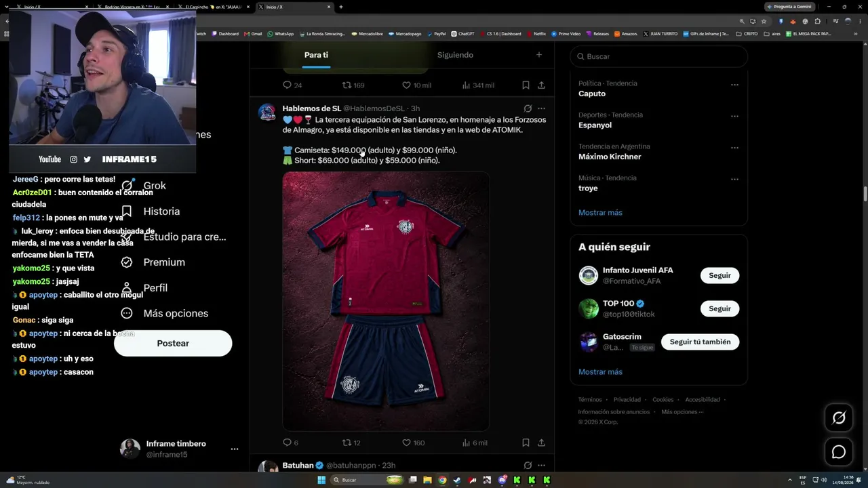Viewport: 868px width, 488px height.
Task: Share the Hablemos de SL post
Action: coord(541,443)
